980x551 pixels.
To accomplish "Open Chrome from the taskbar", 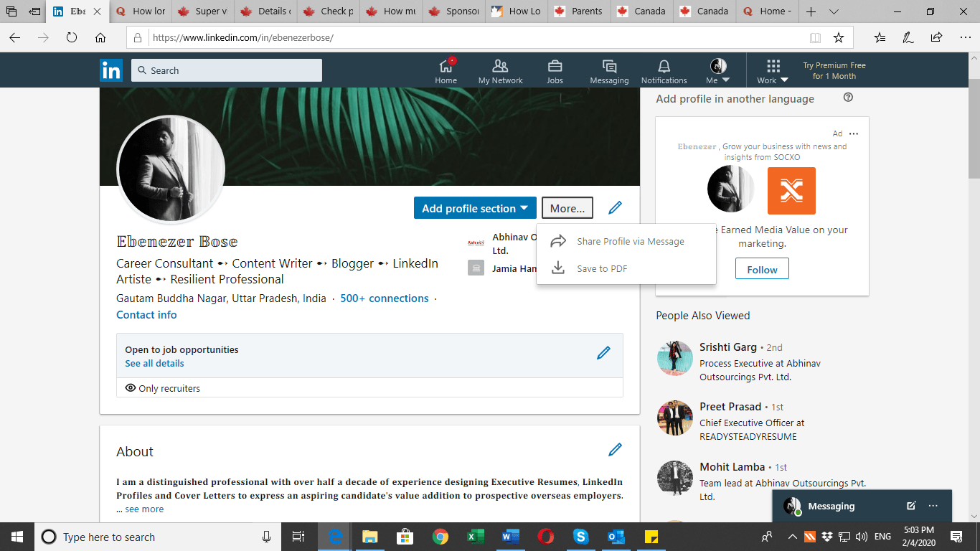I will [x=440, y=537].
